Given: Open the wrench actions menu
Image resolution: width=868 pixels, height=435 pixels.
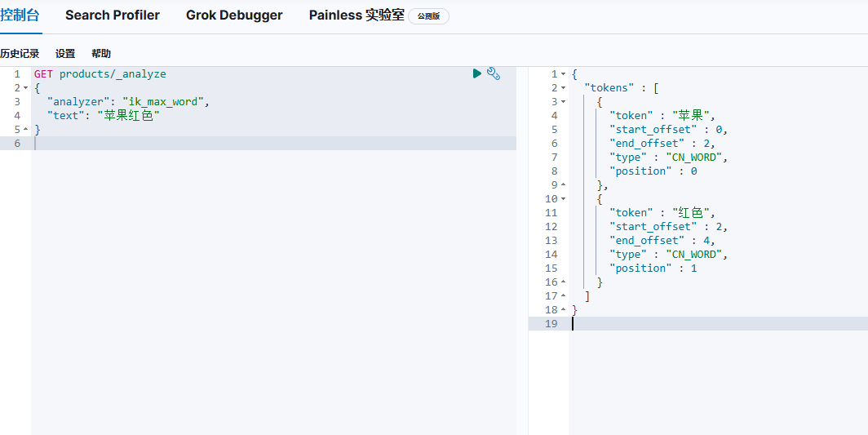Looking at the screenshot, I should (x=493, y=73).
